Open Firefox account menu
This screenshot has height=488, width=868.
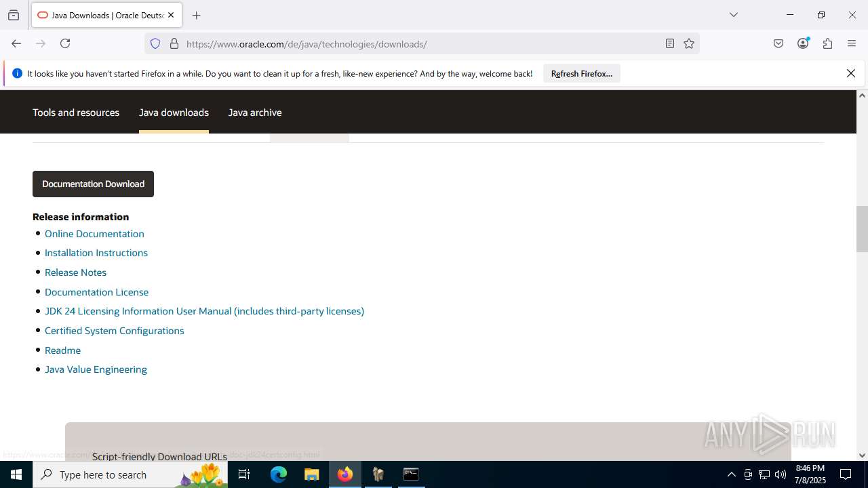[803, 43]
